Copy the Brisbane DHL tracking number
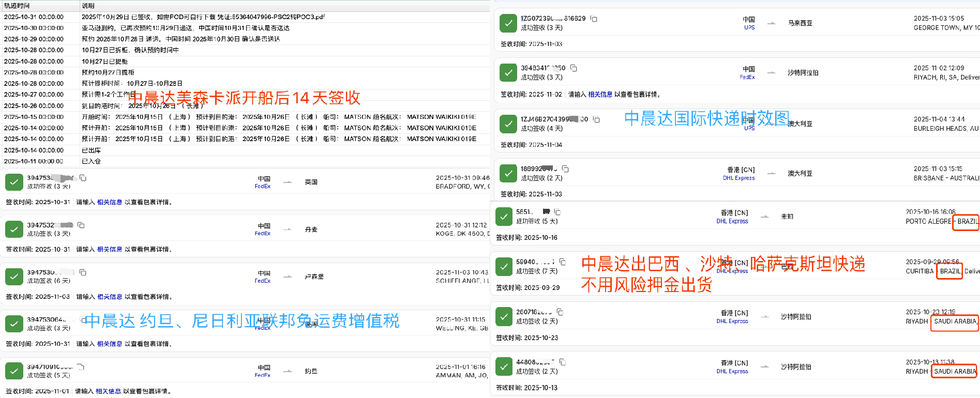Screen dimensions: 980x398 coord(565,169)
